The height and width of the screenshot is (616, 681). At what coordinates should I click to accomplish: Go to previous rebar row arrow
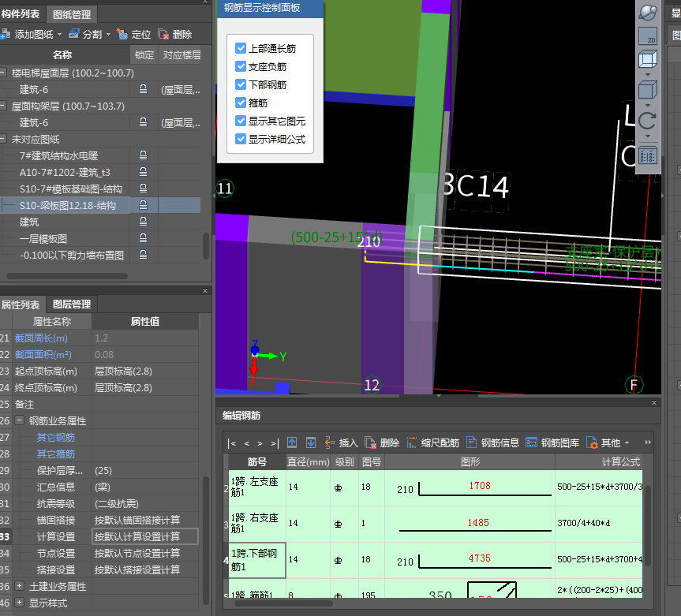tap(247, 443)
